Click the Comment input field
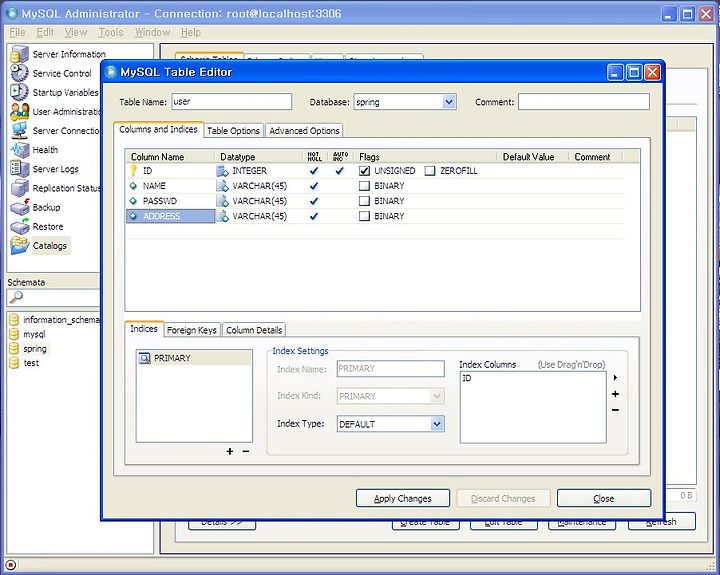This screenshot has width=720, height=575. click(584, 102)
